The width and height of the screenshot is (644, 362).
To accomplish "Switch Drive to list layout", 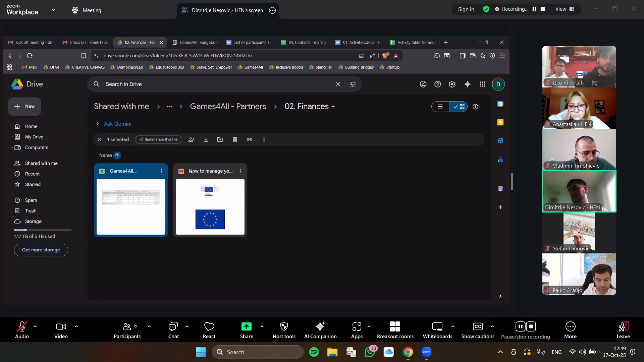I will pos(440,107).
